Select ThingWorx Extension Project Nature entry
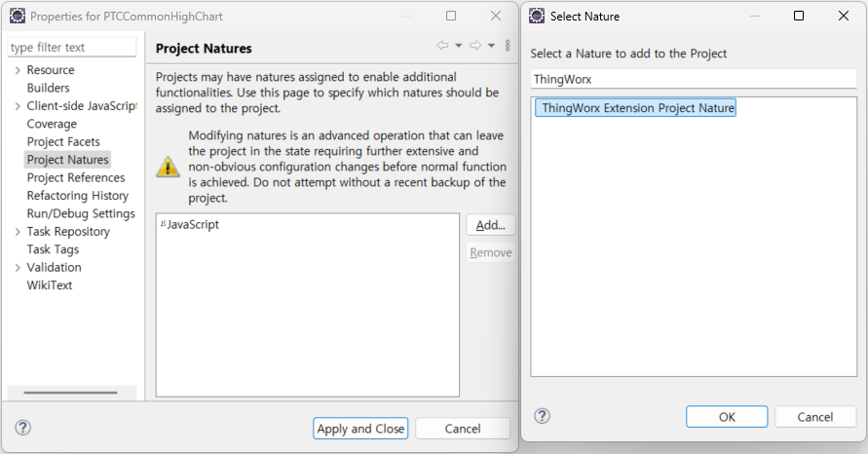The height and width of the screenshot is (454, 868). (x=638, y=108)
